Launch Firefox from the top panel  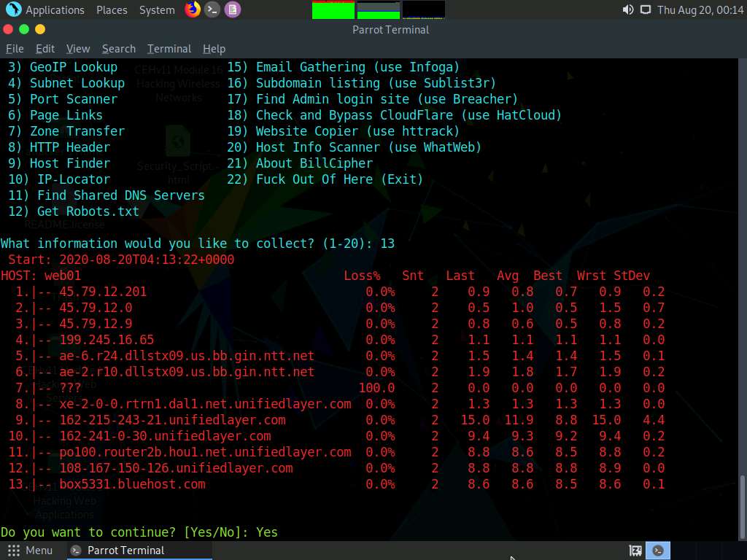[193, 9]
